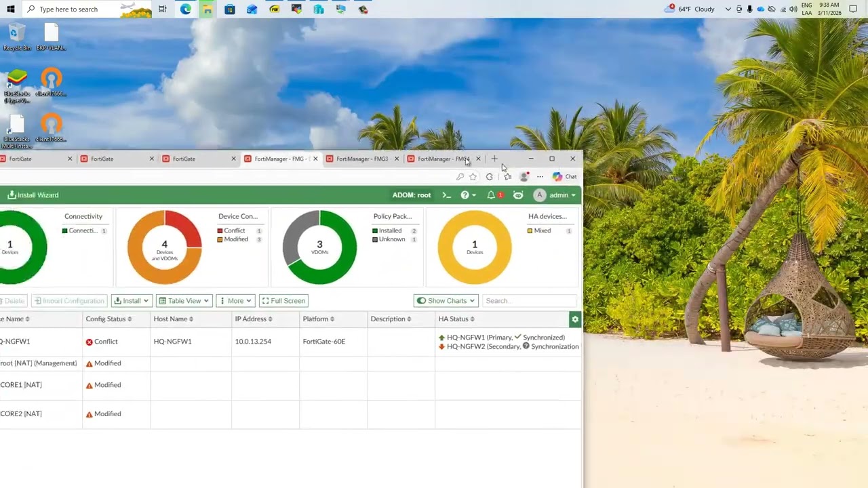Add this page to favorites star
Image resolution: width=868 pixels, height=488 pixels.
[x=473, y=177]
